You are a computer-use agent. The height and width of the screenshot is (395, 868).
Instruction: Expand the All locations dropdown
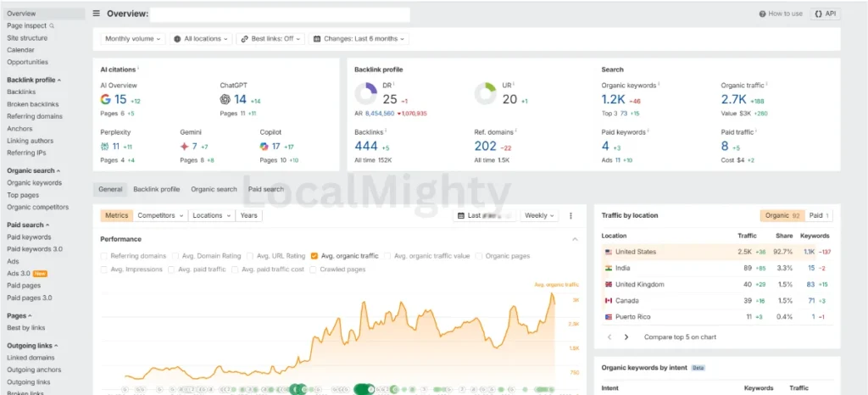201,39
